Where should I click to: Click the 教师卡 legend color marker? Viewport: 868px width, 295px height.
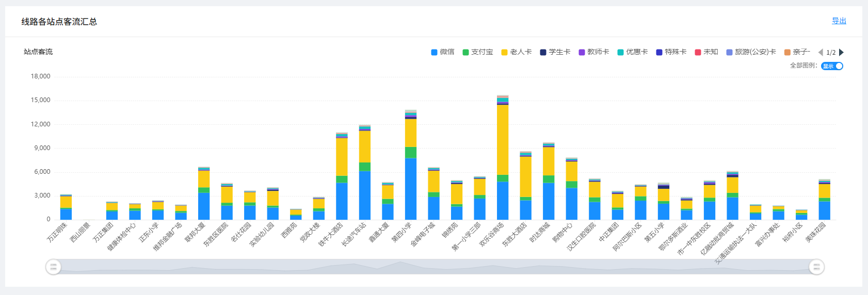pos(582,52)
